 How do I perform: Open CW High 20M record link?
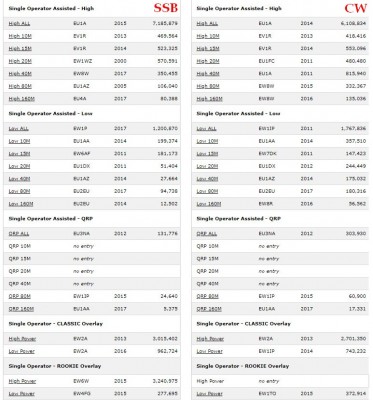click(x=208, y=61)
